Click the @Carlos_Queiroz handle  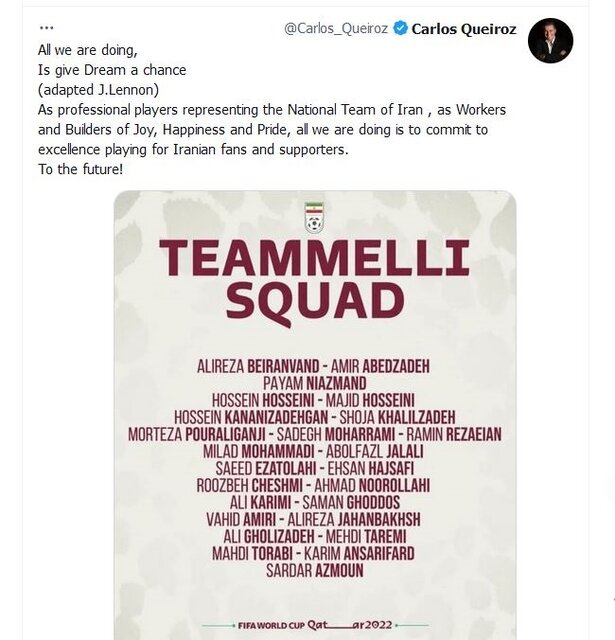click(338, 29)
